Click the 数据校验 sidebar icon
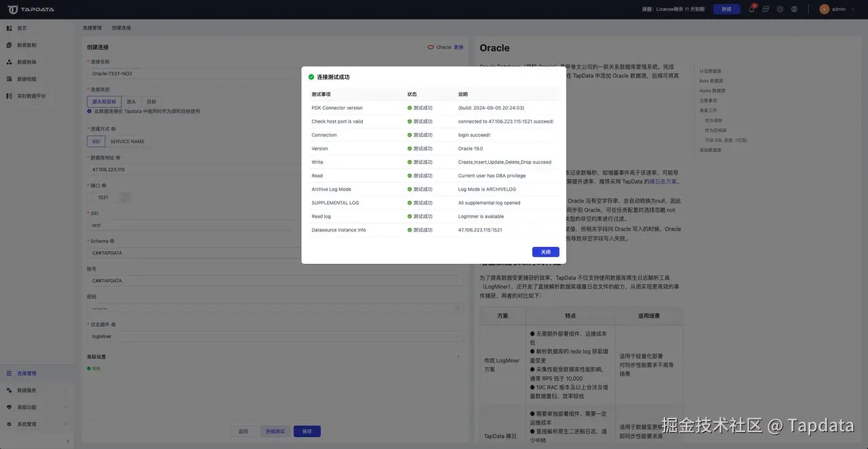 tap(9, 79)
